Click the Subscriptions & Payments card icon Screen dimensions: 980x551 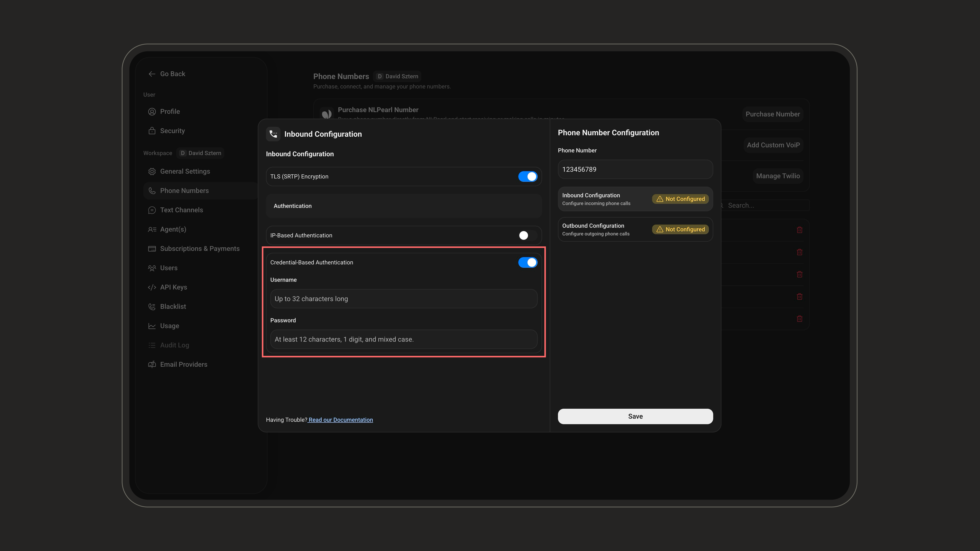point(152,249)
